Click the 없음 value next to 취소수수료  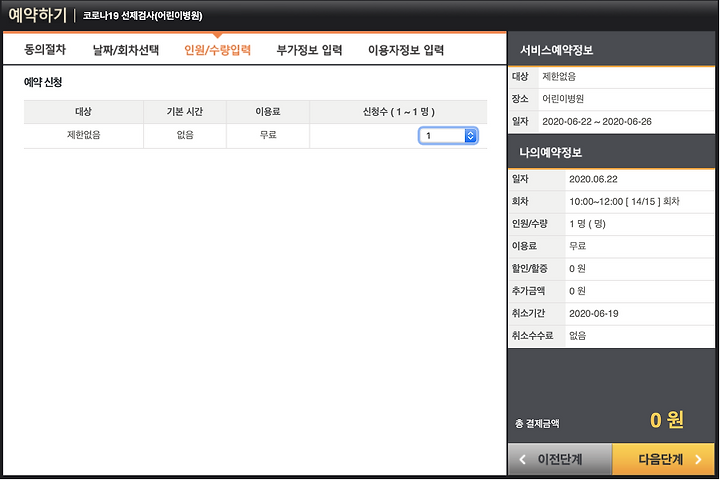(x=578, y=336)
